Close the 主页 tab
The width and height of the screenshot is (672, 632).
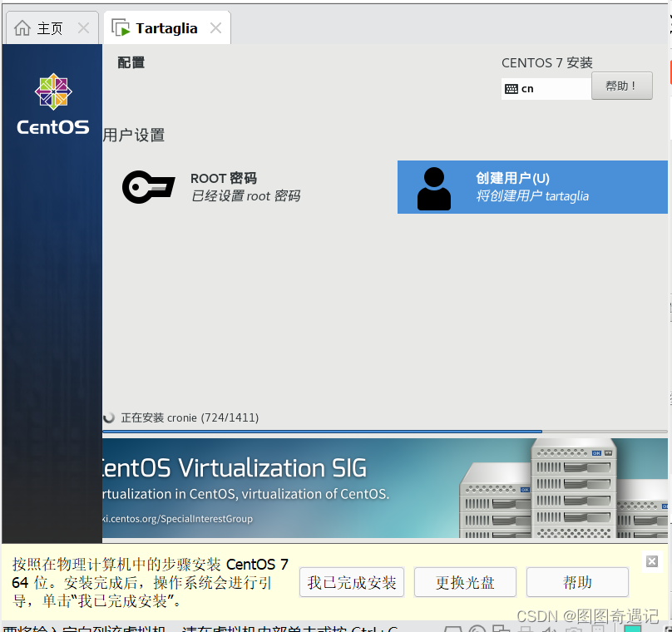[x=83, y=28]
